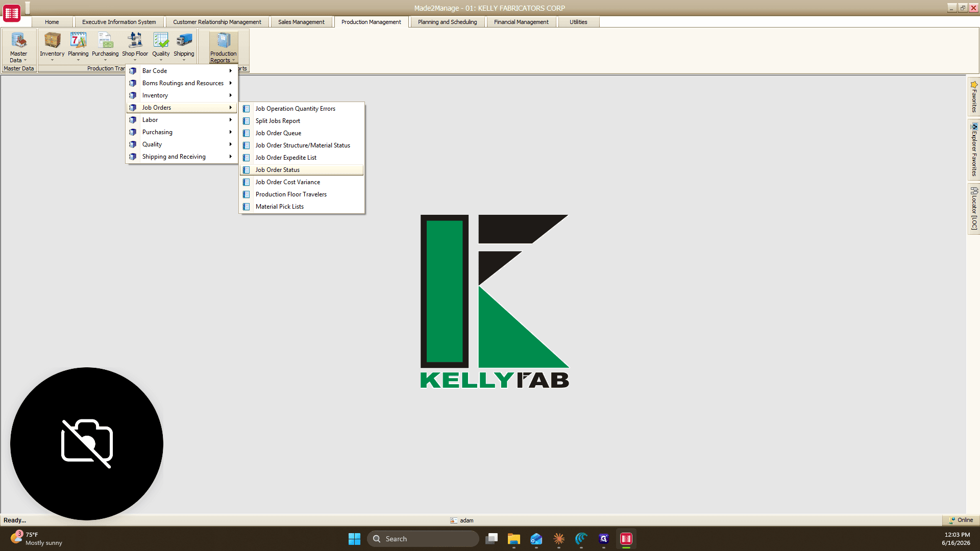
Task: Open the Made2Manage application logo button
Action: point(12,13)
